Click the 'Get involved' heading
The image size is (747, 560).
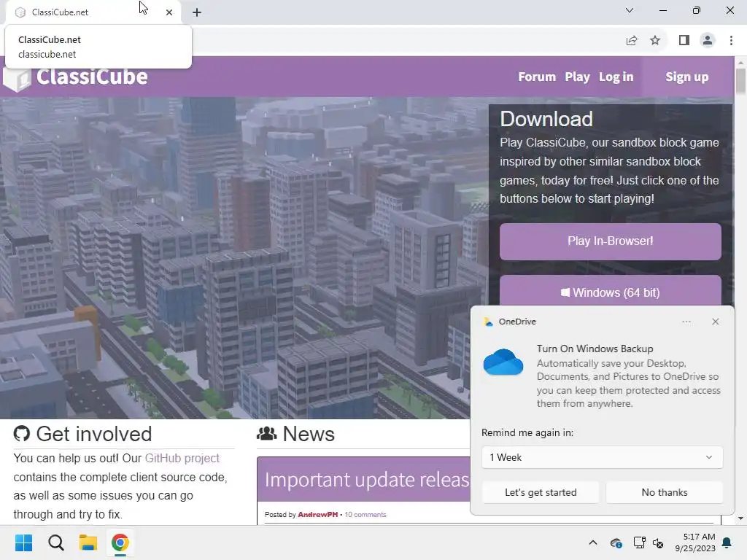coord(94,434)
